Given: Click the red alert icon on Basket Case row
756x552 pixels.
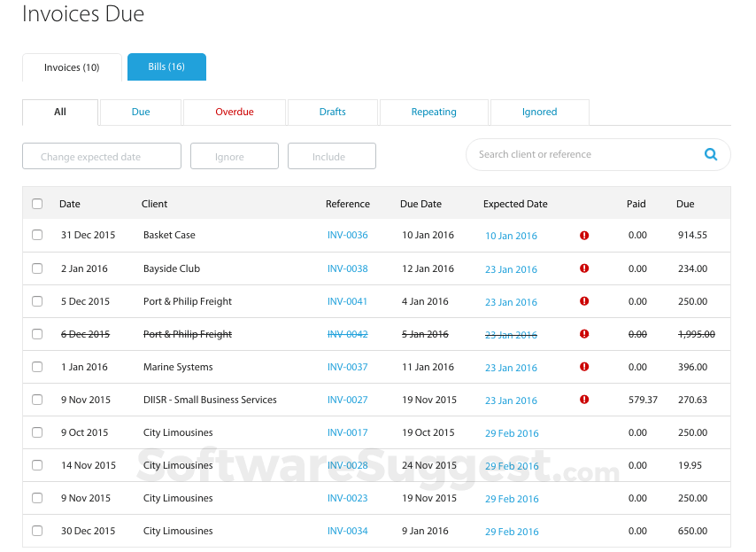Looking at the screenshot, I should 584,235.
